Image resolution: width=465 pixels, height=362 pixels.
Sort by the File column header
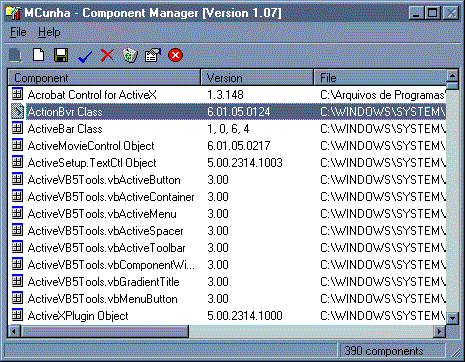pos(380,78)
